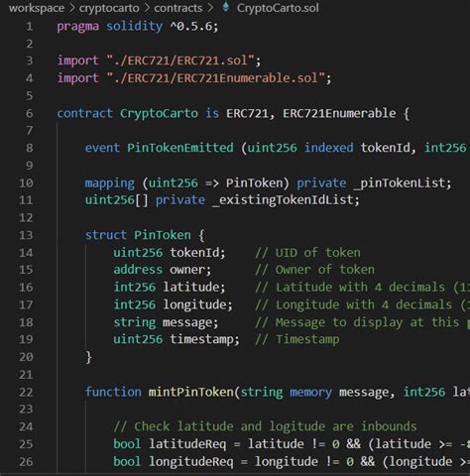
Task: Click the Solidity file icon in breadcrumb
Action: pos(226,7)
